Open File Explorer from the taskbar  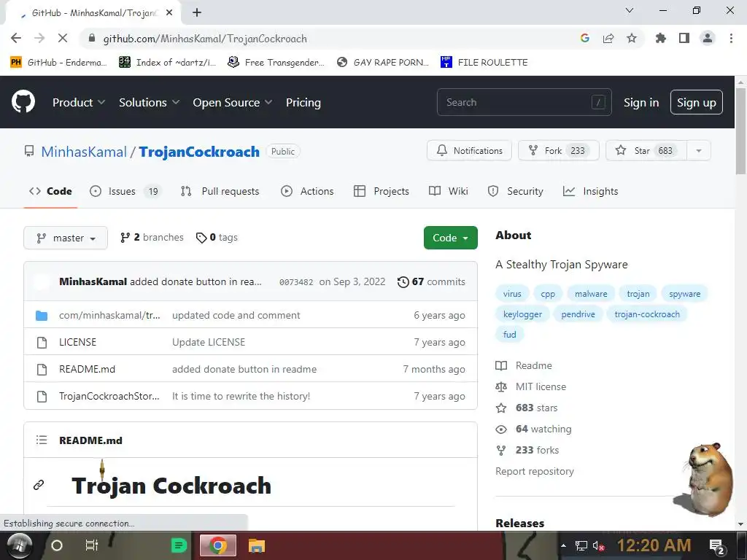(256, 545)
